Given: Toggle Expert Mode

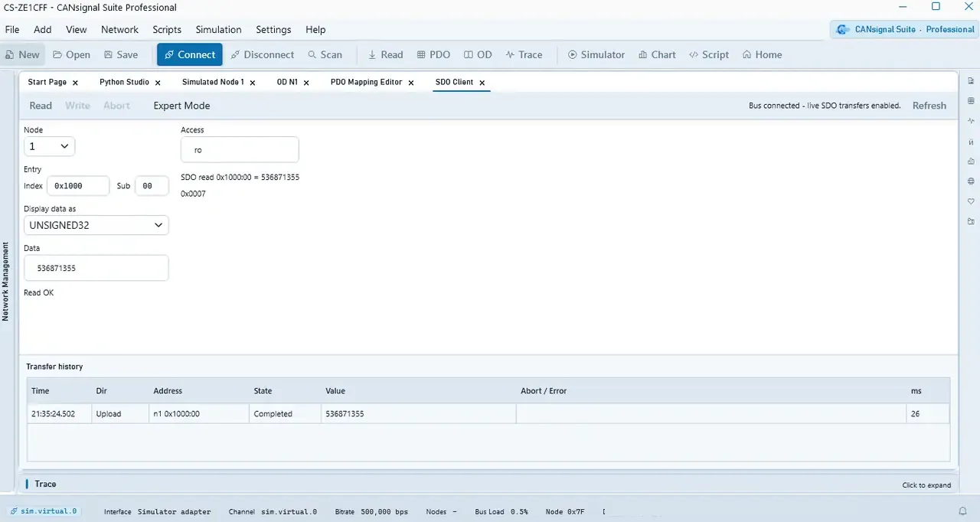Looking at the screenshot, I should 181,106.
